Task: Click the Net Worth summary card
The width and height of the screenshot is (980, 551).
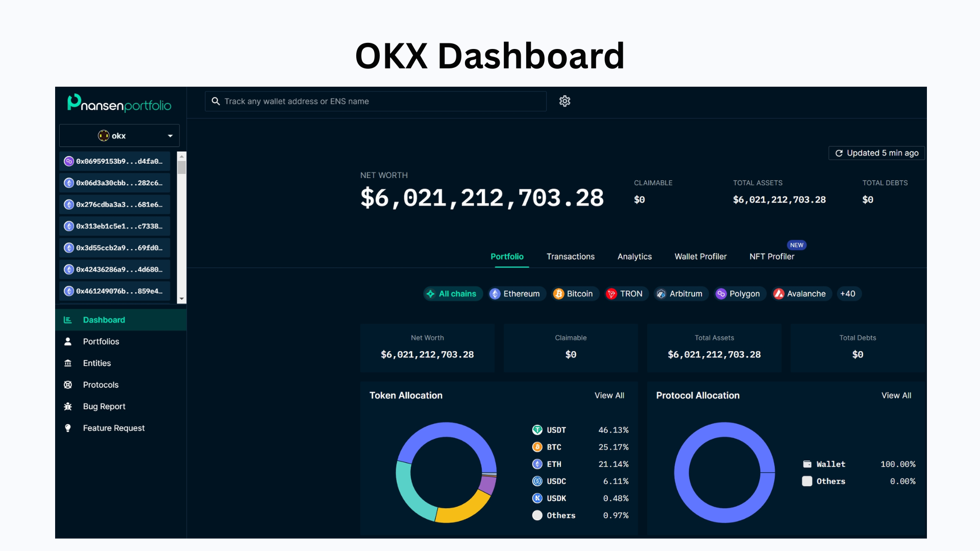Action: [x=427, y=347]
